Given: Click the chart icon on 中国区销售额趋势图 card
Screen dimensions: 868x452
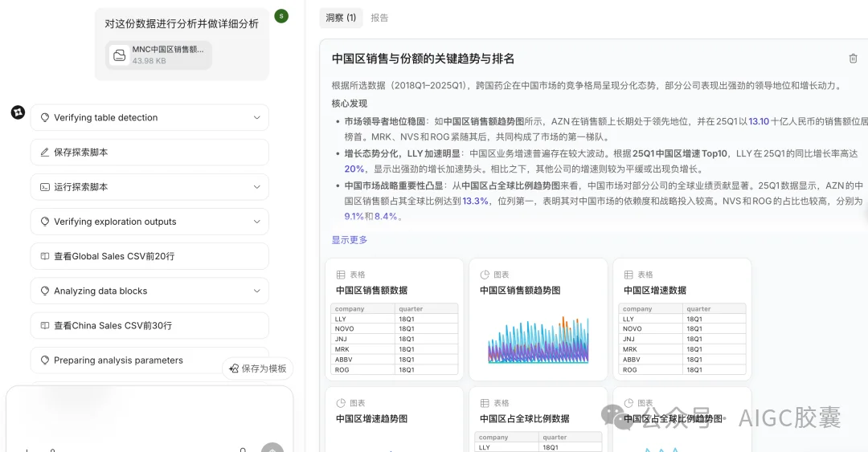Looking at the screenshot, I should [485, 275].
